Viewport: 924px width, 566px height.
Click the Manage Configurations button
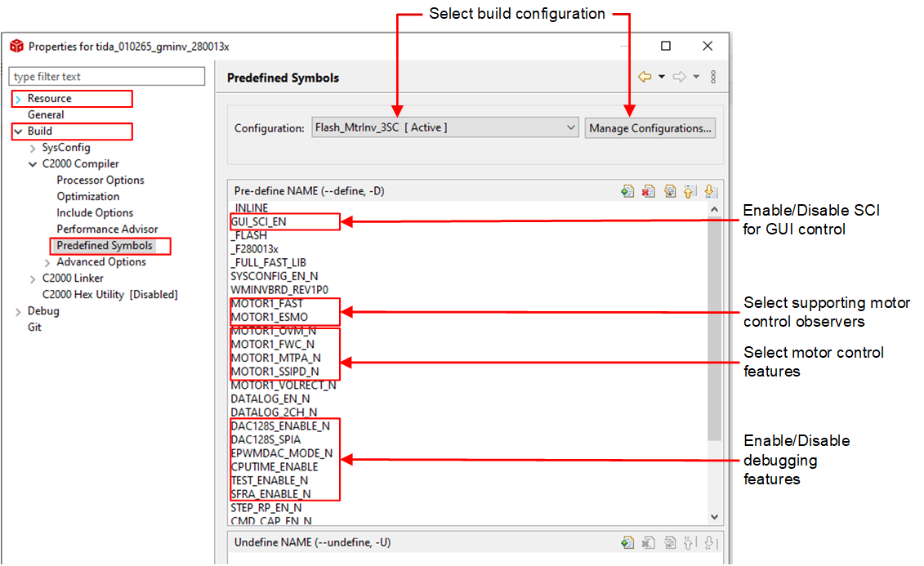[650, 128]
